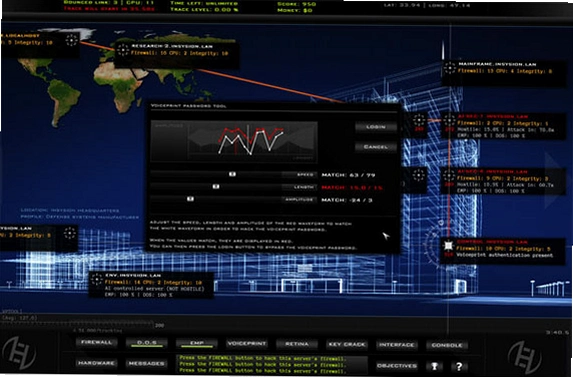
Task: Click the 'Bounced link: 3' status text
Action: pos(91,2)
